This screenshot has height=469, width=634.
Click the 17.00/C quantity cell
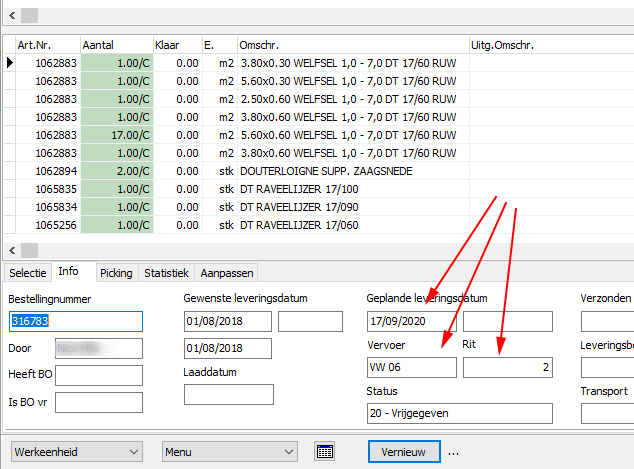point(117,135)
